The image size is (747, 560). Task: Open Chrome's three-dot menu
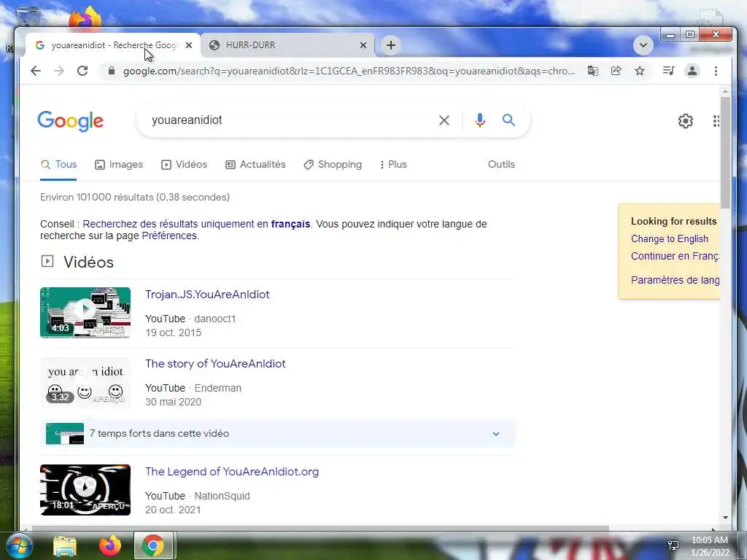tap(716, 71)
